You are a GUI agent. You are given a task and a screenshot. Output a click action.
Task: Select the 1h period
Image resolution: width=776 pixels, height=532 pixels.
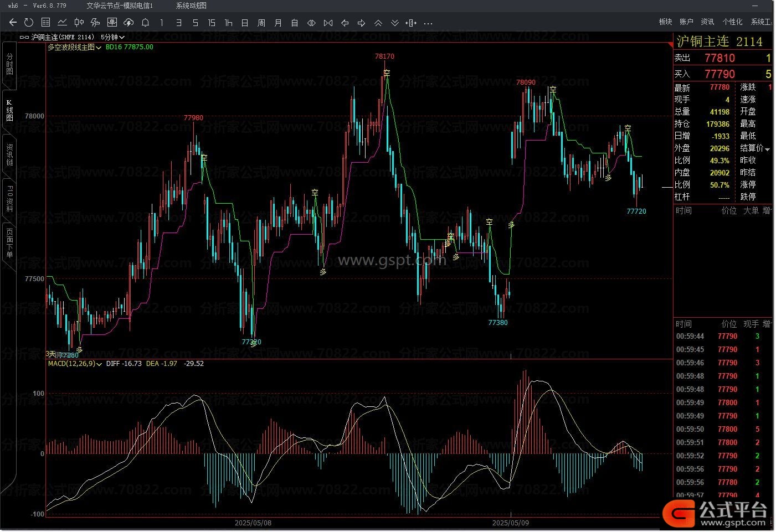point(228,23)
